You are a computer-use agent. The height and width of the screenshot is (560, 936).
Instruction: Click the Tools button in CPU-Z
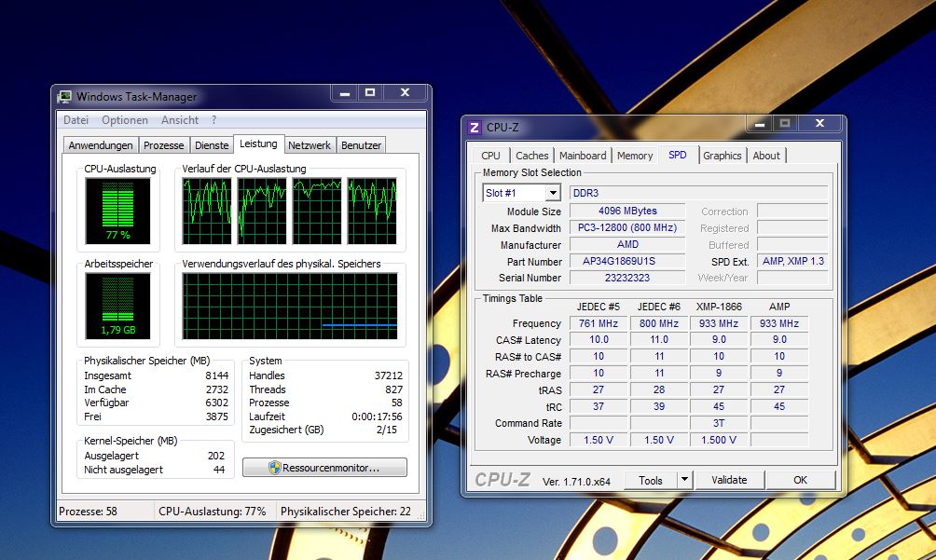pos(651,480)
